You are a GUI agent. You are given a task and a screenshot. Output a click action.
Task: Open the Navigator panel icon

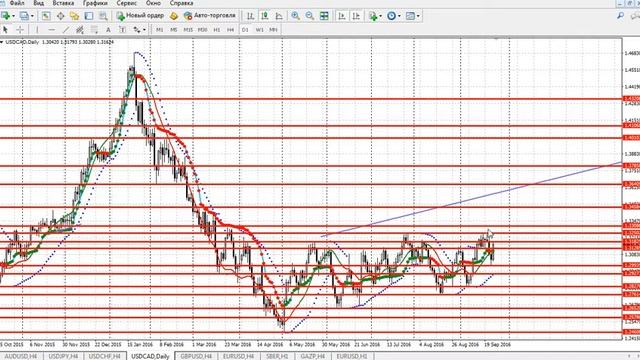[x=74, y=16]
